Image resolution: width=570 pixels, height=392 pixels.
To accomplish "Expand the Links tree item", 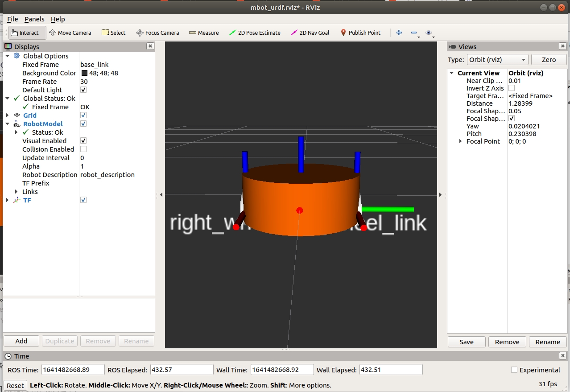I will pyautogui.click(x=17, y=192).
